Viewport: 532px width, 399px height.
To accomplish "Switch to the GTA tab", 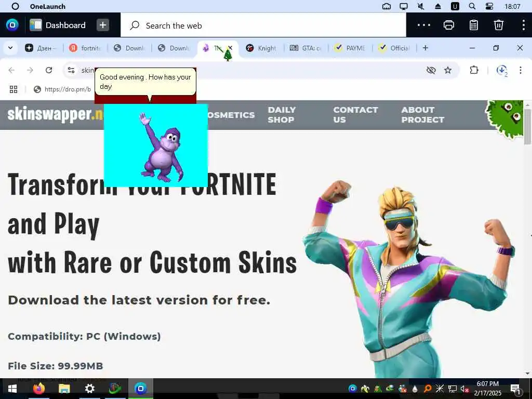I will (x=306, y=48).
